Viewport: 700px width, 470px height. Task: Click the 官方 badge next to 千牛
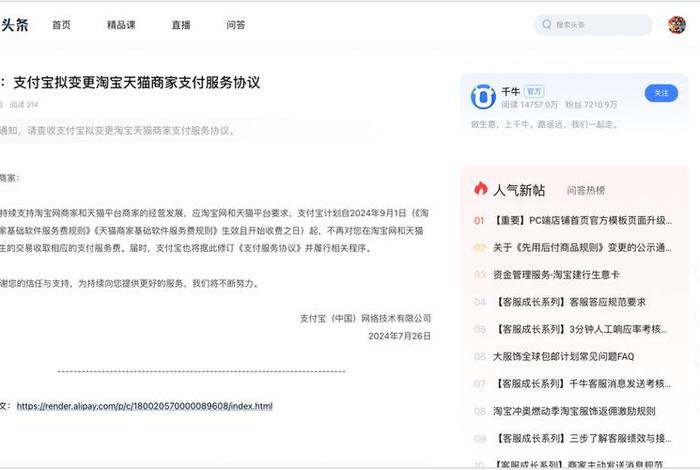click(534, 92)
